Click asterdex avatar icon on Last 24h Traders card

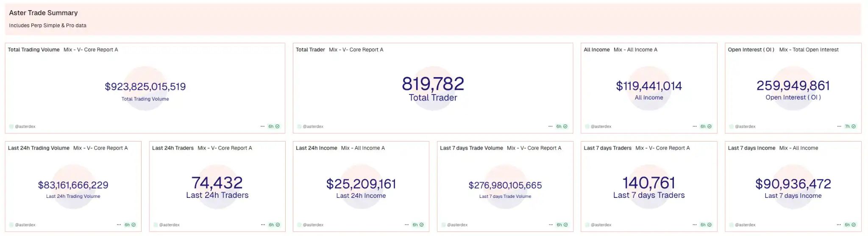(x=156, y=225)
